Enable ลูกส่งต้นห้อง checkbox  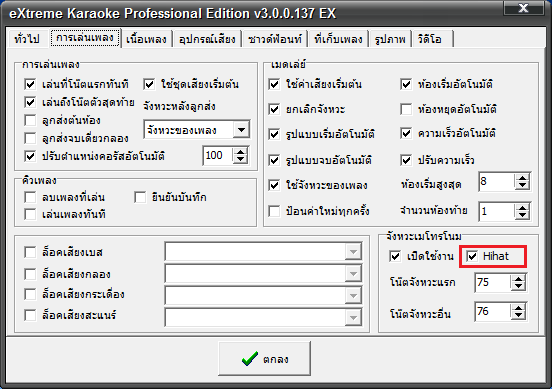point(30,120)
